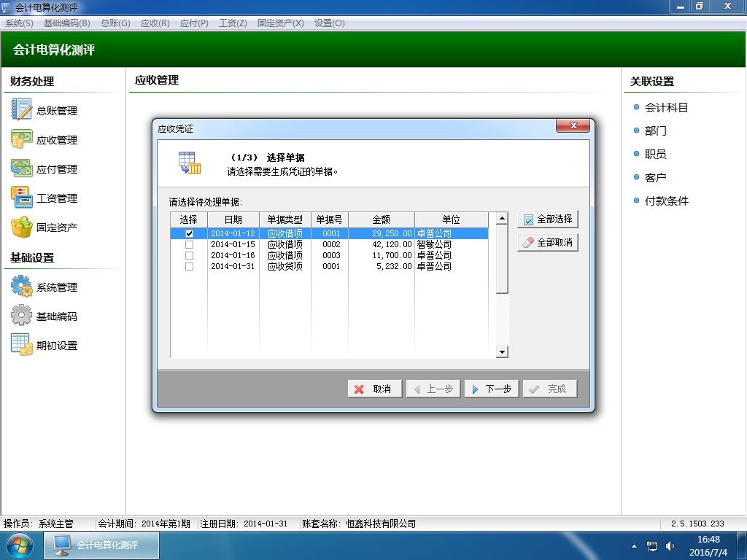Open the 职员 link
Viewport: 747px width, 560px height.
(656, 154)
